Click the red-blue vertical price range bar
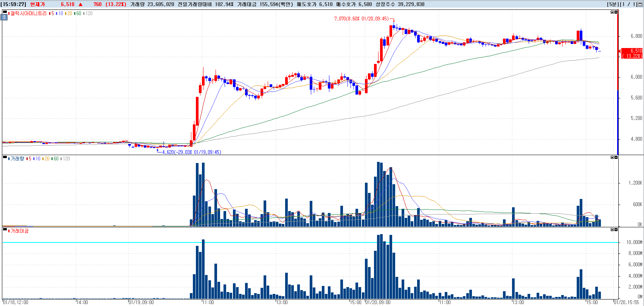Image resolution: width=644 pixels, height=306 pixels. click(x=618, y=82)
